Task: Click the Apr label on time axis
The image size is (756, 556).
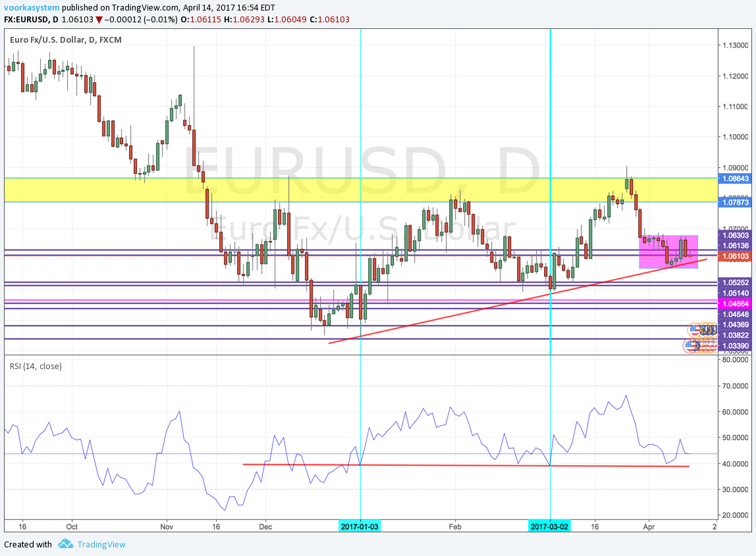Action: (x=649, y=526)
